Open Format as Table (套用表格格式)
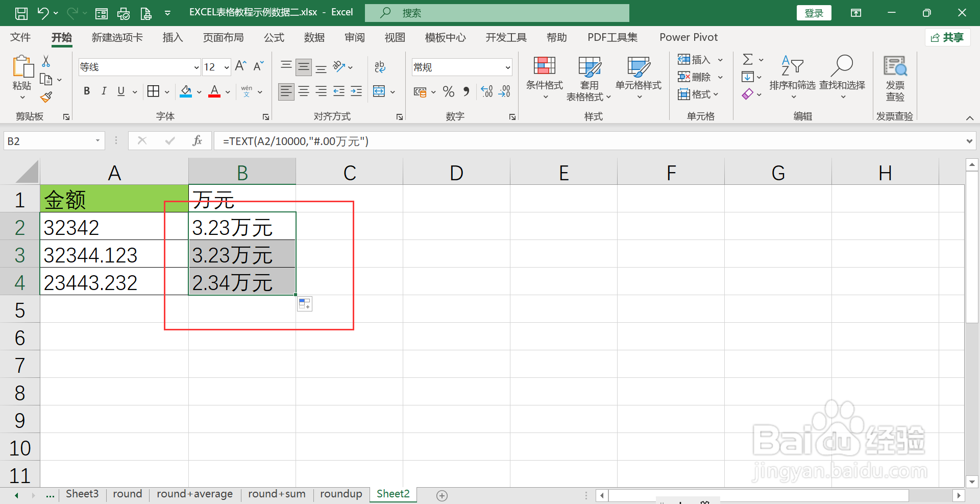 coord(589,79)
